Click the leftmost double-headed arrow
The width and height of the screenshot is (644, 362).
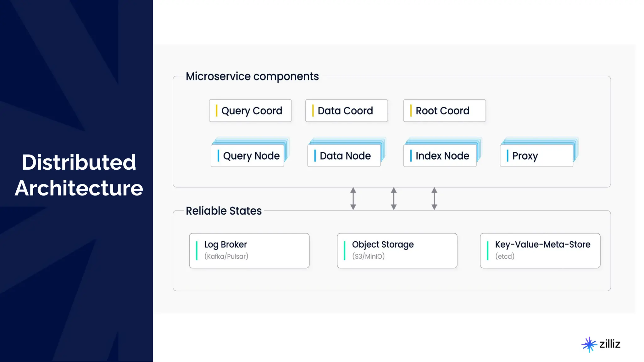(x=353, y=199)
